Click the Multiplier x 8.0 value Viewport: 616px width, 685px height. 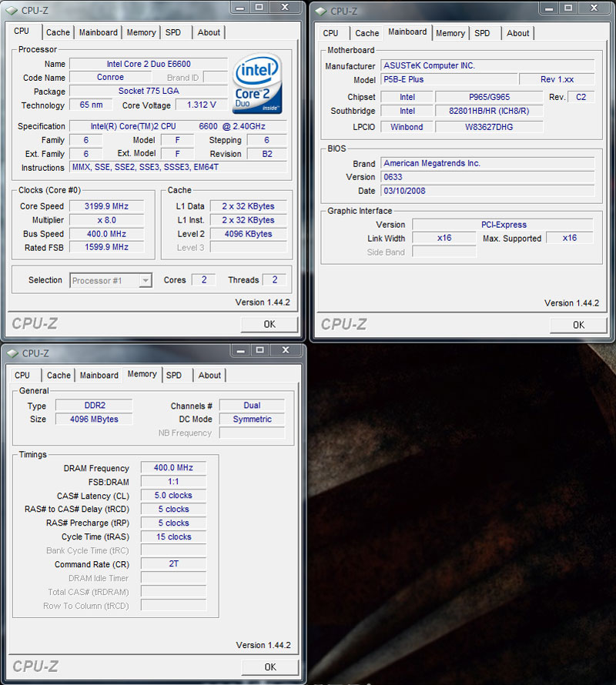tap(106, 220)
